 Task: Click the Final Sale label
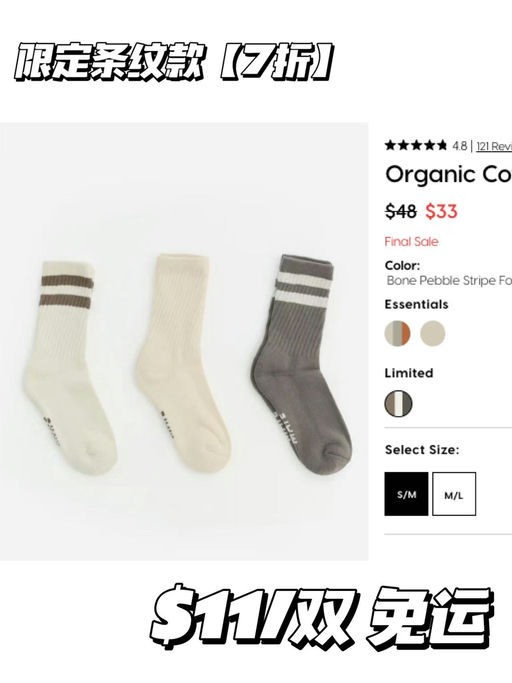[411, 241]
